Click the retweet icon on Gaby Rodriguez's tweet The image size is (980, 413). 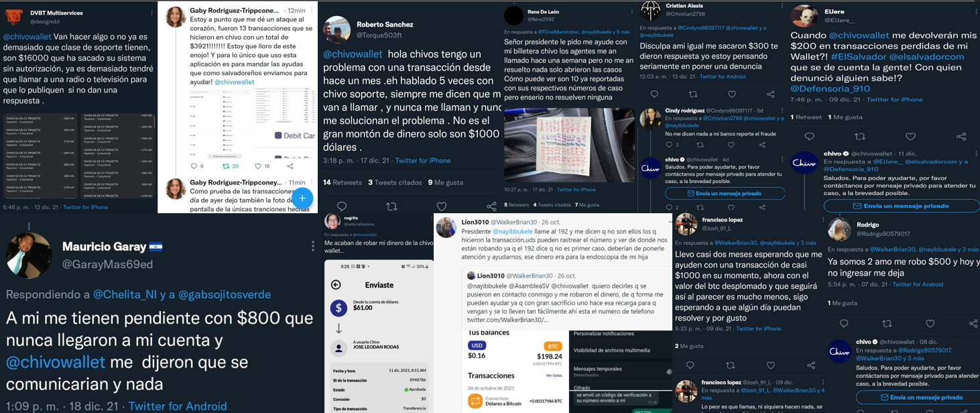pyautogui.click(x=226, y=166)
